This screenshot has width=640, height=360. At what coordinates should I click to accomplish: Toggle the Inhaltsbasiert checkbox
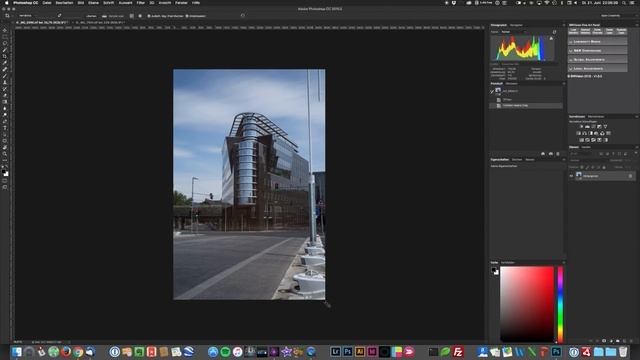click(187, 16)
